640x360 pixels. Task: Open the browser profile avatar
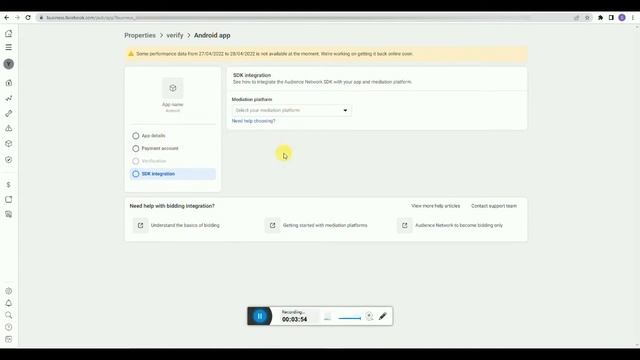point(622,18)
